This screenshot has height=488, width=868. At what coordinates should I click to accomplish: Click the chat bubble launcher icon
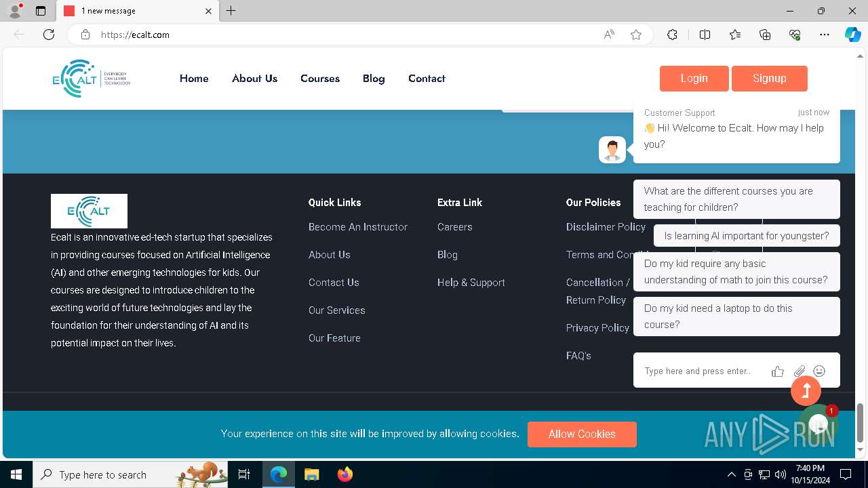point(818,425)
